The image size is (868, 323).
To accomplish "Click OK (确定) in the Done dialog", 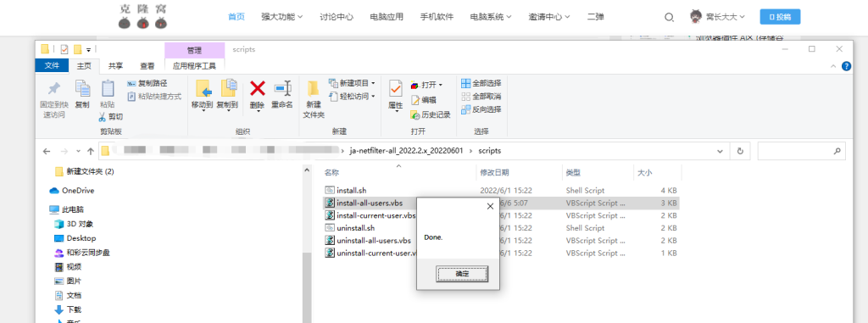I will tap(462, 274).
